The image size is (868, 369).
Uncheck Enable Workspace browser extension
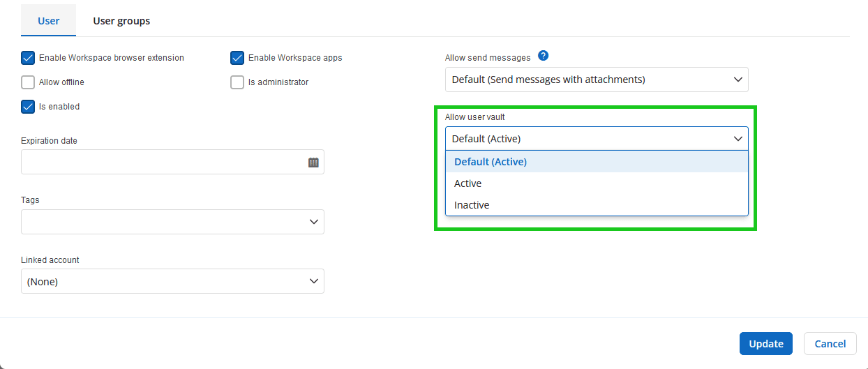tap(28, 58)
